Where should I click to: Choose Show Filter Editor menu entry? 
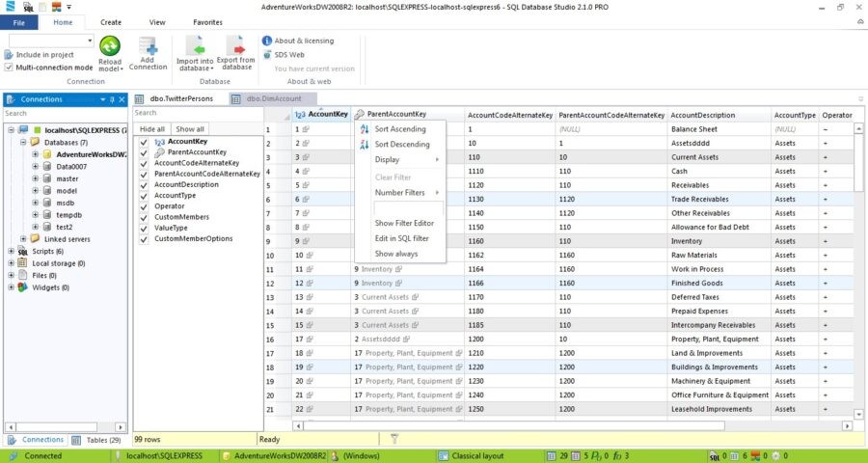[399, 223]
